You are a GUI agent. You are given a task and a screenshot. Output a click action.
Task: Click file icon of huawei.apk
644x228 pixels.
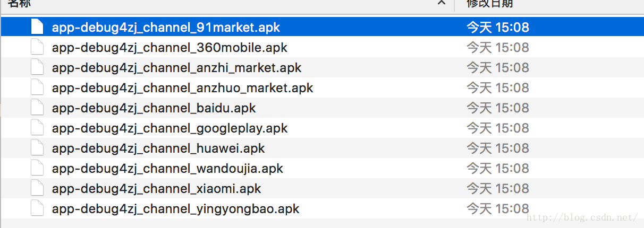pyautogui.click(x=37, y=148)
